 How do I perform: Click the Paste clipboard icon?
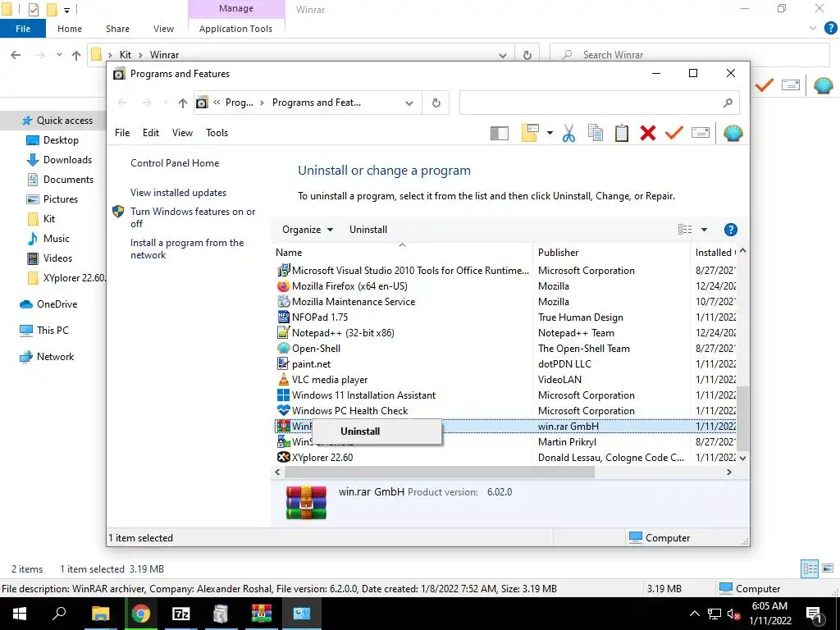(x=622, y=133)
